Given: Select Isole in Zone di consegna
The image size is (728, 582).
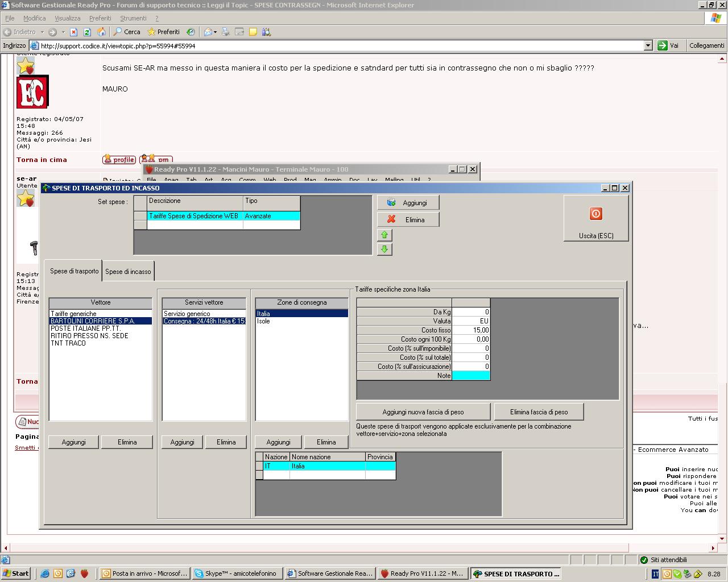Looking at the screenshot, I should pyautogui.click(x=301, y=321).
